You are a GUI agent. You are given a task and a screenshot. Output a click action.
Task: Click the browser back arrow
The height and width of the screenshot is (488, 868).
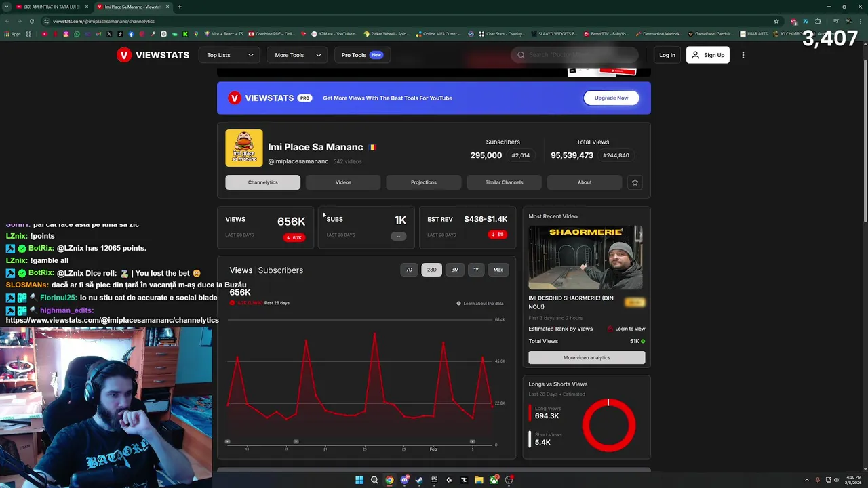coord(7,21)
